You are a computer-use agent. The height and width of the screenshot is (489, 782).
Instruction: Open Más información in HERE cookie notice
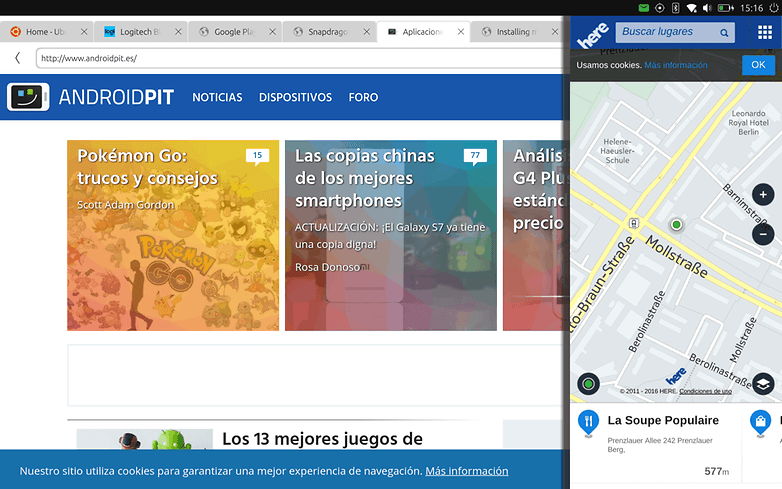click(676, 65)
